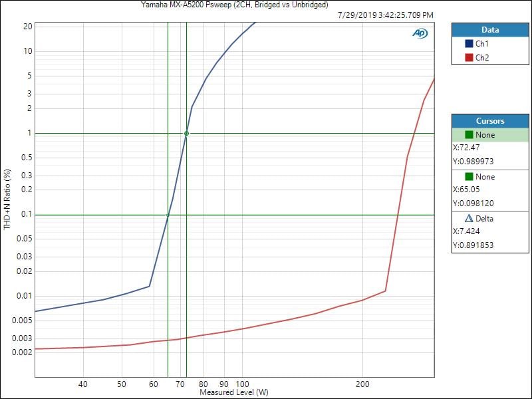Viewport: 532px width, 399px height.
Task: Select the Ch1 label in the Data legend
Action: (482, 44)
